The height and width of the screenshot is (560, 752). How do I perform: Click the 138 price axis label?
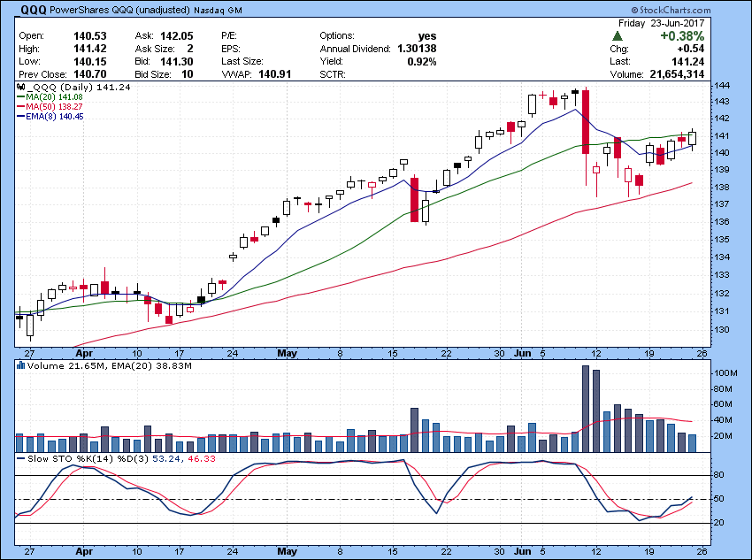[722, 187]
